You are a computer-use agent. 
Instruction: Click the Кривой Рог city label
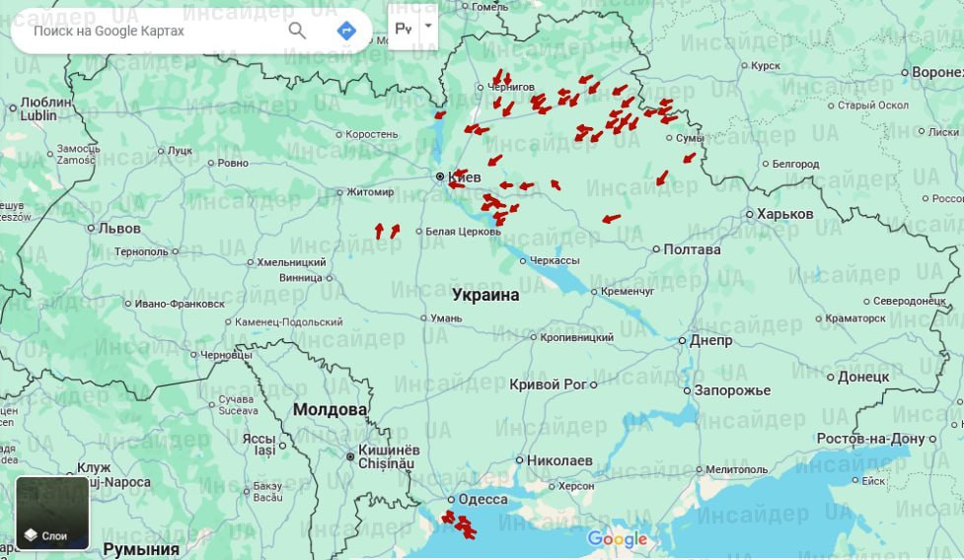tap(548, 385)
